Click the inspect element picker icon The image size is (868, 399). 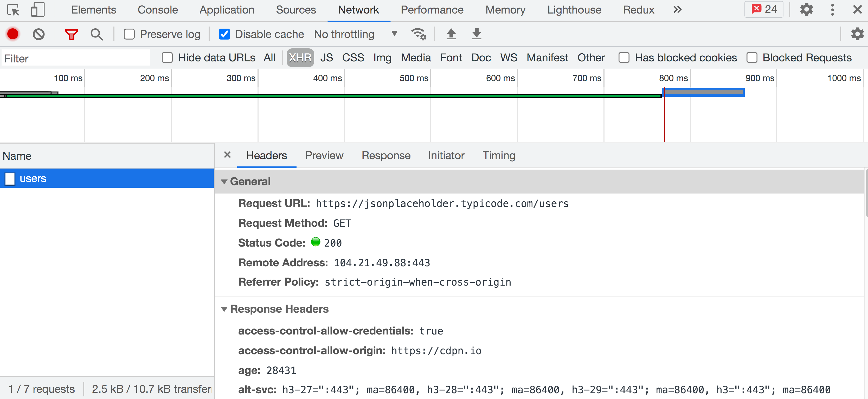pos(13,10)
